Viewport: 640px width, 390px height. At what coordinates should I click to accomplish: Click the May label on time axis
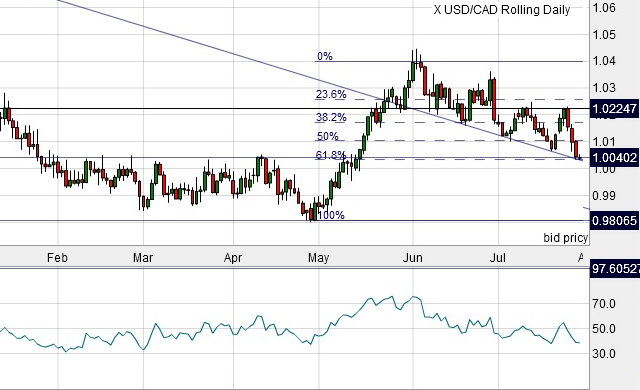click(x=318, y=258)
